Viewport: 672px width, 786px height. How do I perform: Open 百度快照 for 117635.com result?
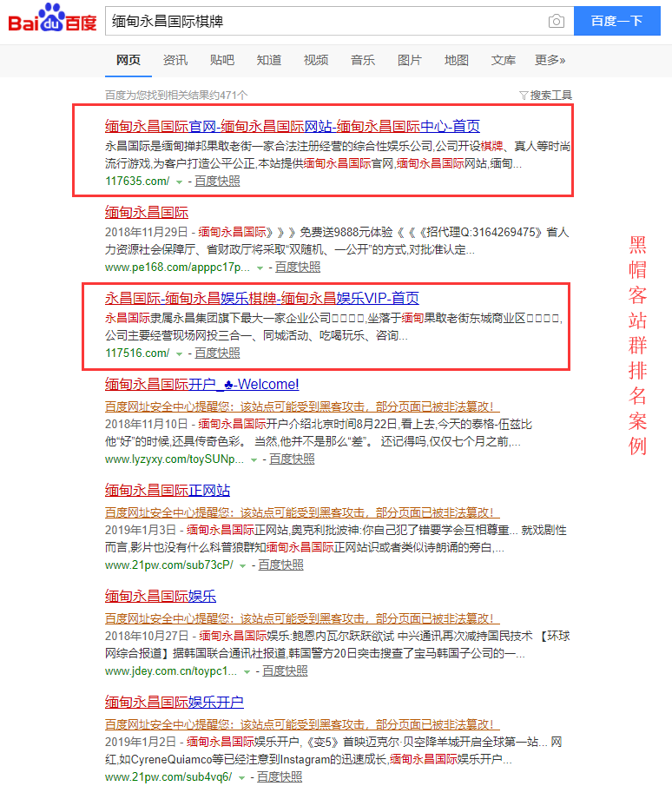[x=217, y=182]
